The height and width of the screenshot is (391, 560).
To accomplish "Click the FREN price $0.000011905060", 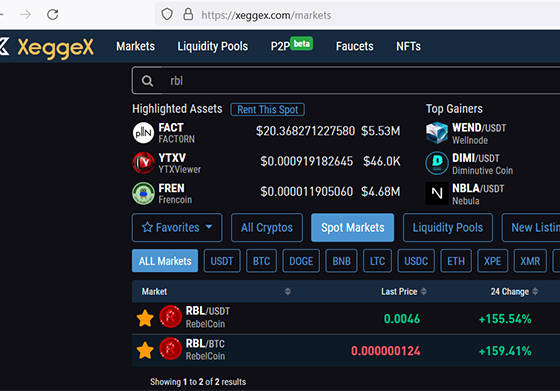I will click(307, 192).
